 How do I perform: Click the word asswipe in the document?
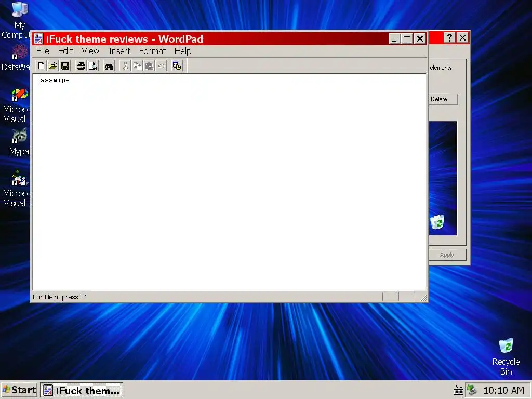click(55, 80)
